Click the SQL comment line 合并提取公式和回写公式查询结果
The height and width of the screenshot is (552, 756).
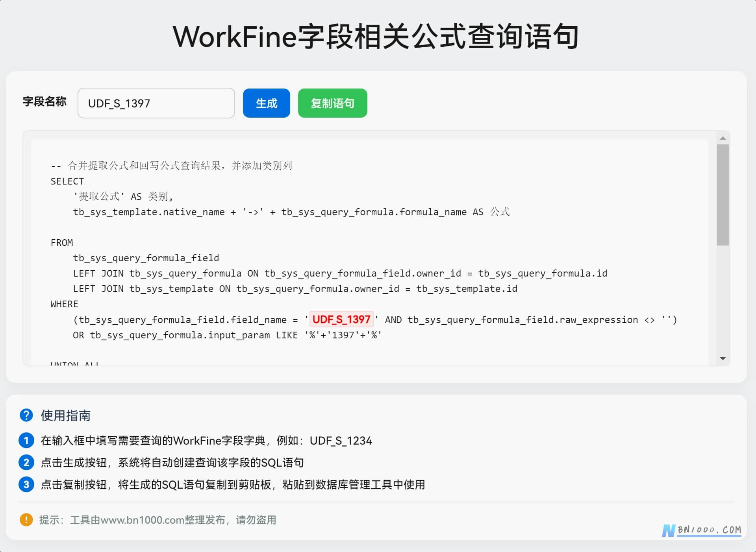[171, 166]
